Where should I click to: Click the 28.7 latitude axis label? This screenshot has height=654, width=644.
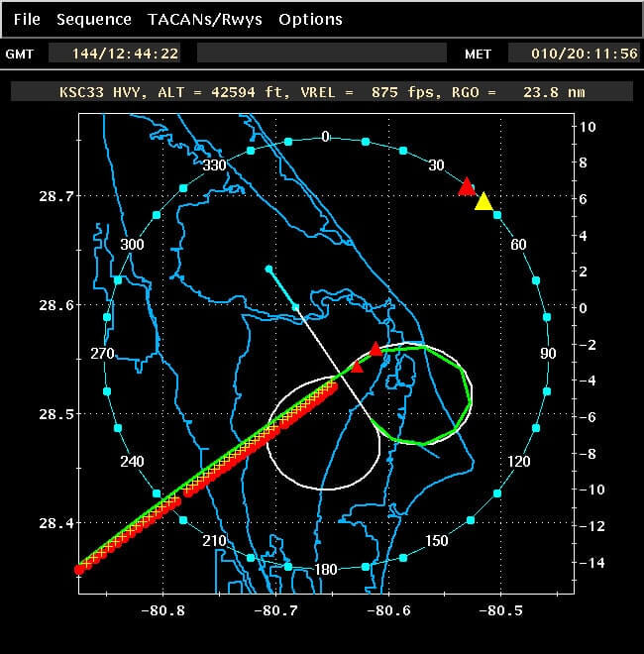(46, 197)
